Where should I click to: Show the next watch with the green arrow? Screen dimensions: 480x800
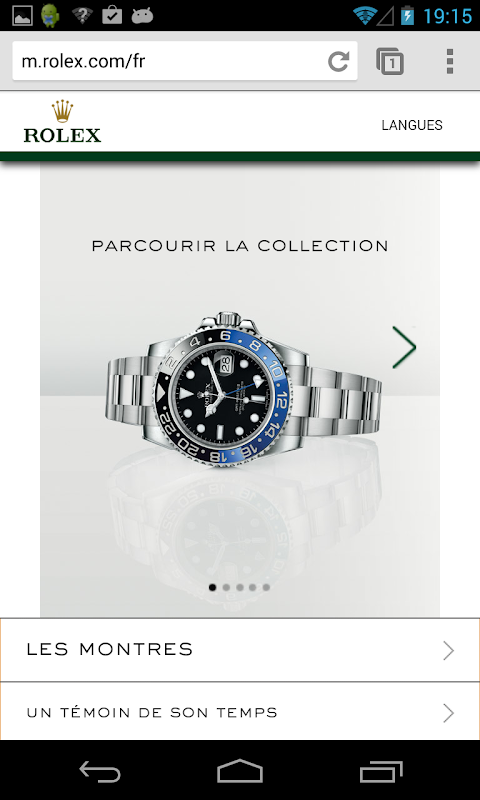coord(404,347)
